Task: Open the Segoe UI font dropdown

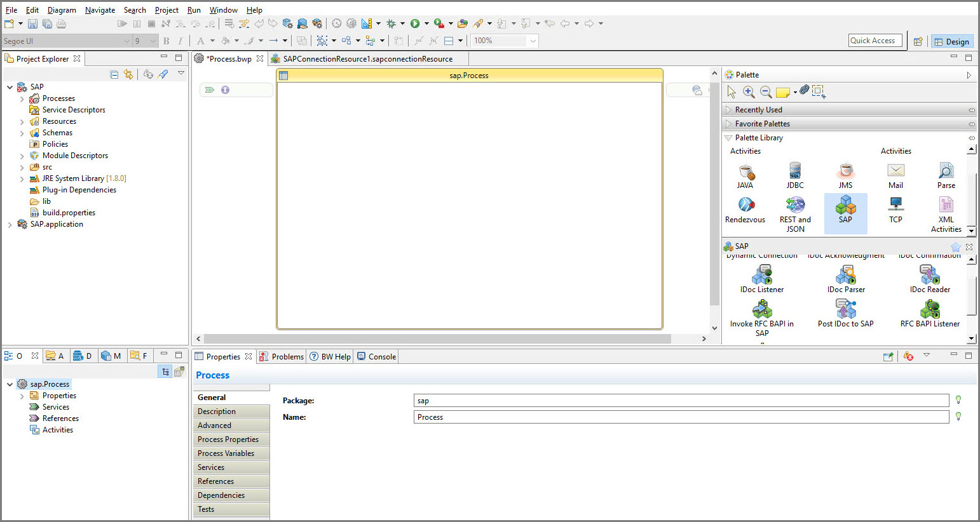Action: point(126,41)
